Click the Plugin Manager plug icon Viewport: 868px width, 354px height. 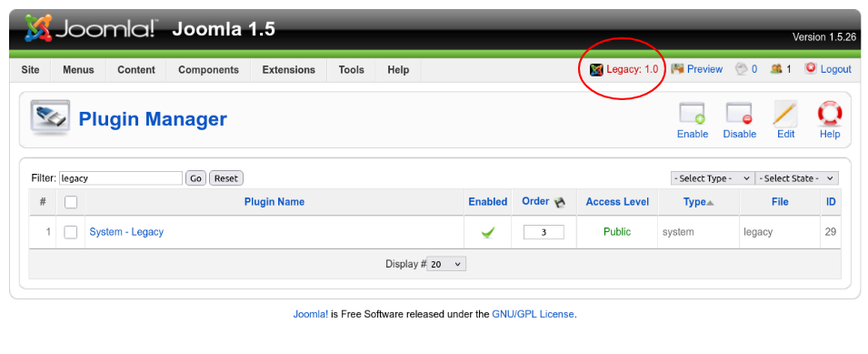pos(50,117)
